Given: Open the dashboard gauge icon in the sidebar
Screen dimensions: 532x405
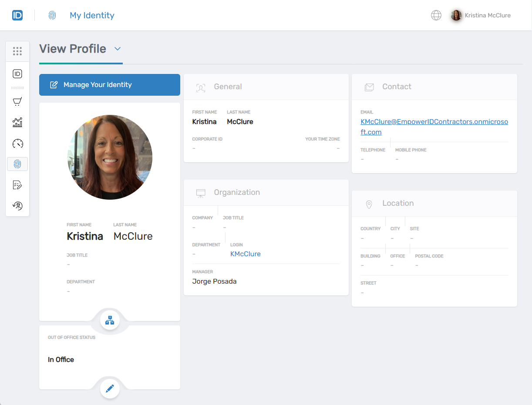Looking at the screenshot, I should [17, 143].
